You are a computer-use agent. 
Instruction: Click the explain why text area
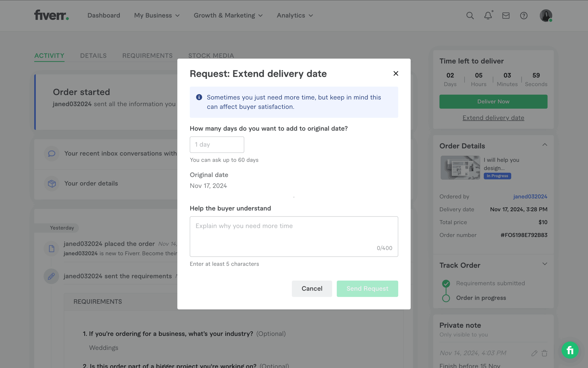pyautogui.click(x=294, y=236)
